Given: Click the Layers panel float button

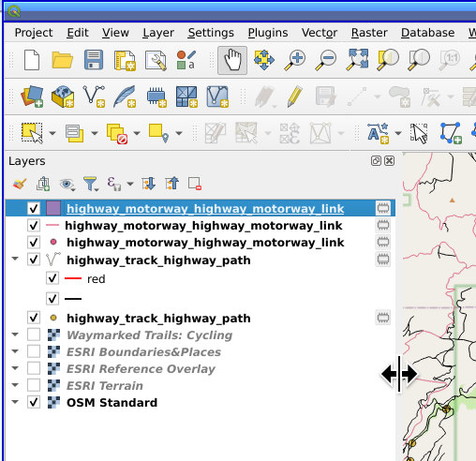Looking at the screenshot, I should pos(376,161).
